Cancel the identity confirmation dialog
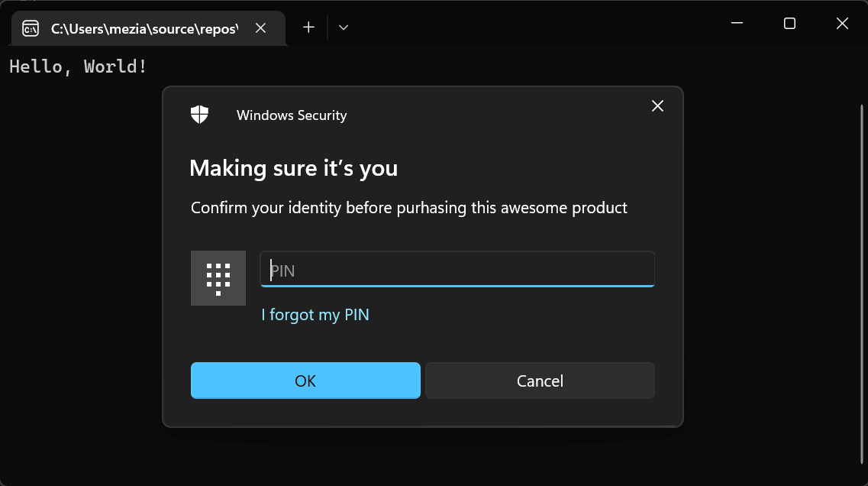The height and width of the screenshot is (486, 868). pyautogui.click(x=540, y=381)
